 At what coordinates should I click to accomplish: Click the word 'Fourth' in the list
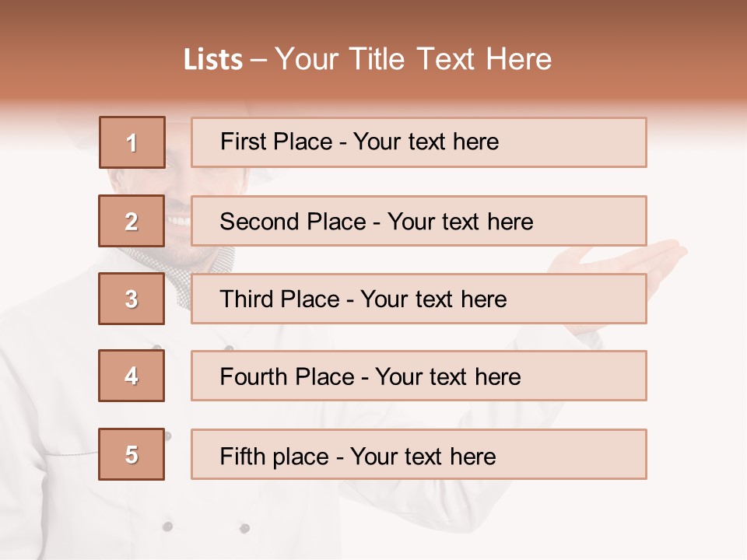pos(254,377)
